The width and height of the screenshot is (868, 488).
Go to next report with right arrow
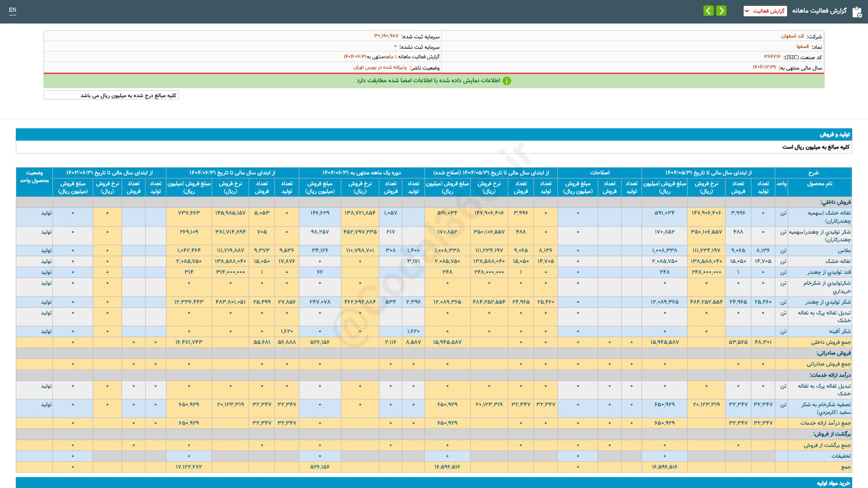[x=721, y=10]
